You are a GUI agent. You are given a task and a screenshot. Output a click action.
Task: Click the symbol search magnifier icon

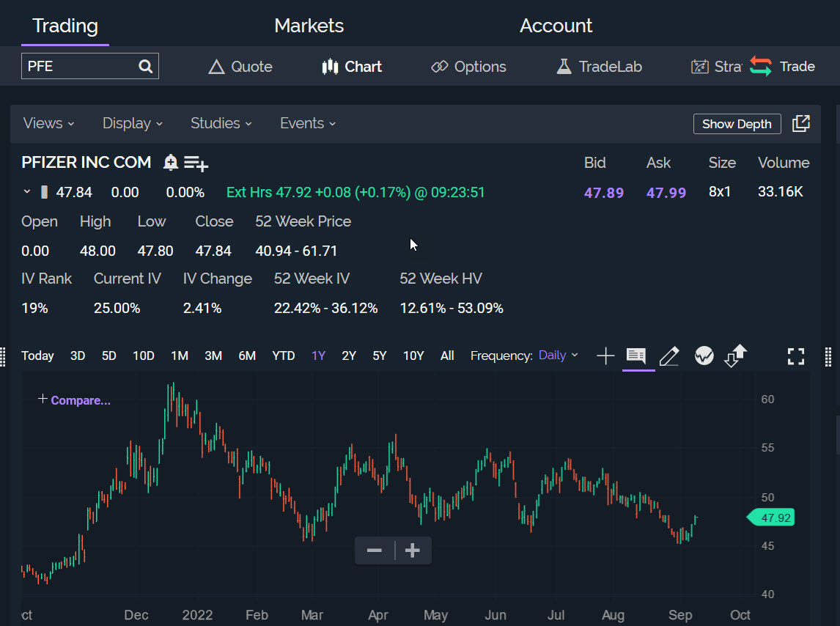click(145, 67)
